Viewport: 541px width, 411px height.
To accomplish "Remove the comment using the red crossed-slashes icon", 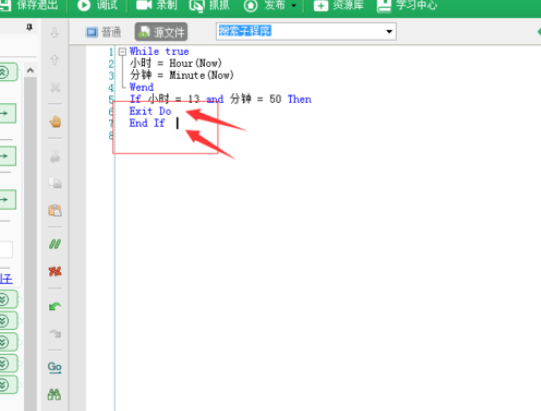I will click(55, 271).
